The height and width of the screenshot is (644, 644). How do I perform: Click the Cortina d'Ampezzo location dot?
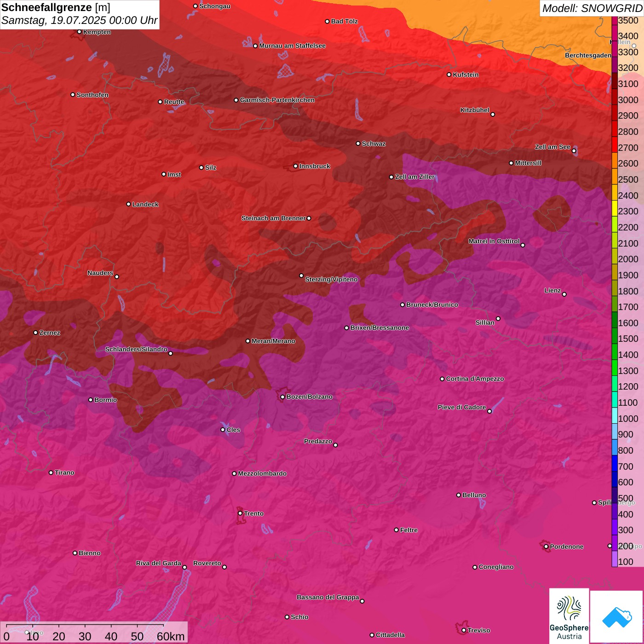coord(442,379)
